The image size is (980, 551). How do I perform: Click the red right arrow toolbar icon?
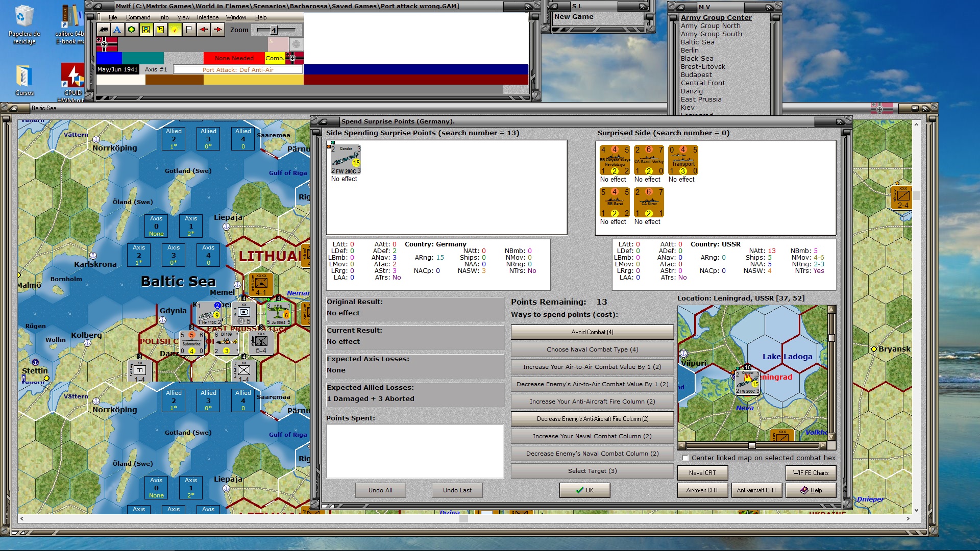point(218,30)
